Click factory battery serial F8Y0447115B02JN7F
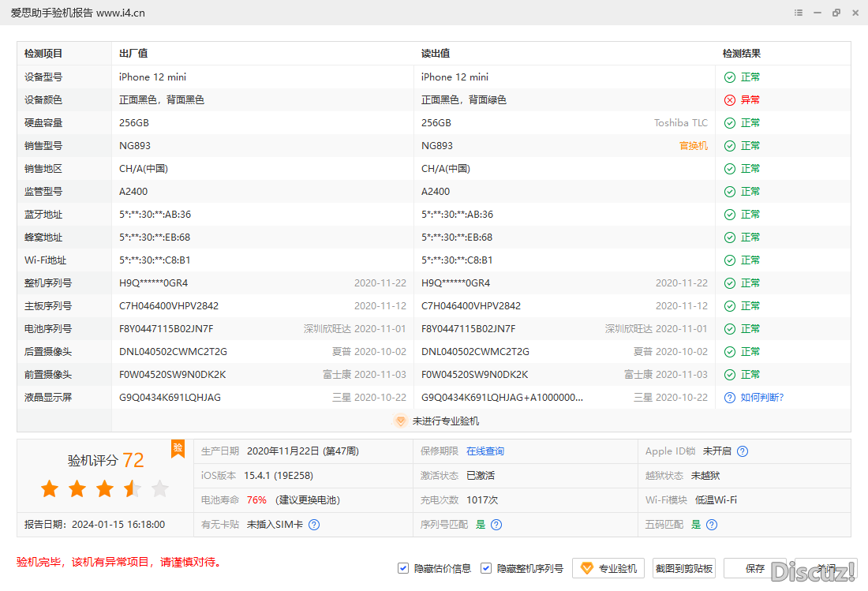 pyautogui.click(x=166, y=329)
